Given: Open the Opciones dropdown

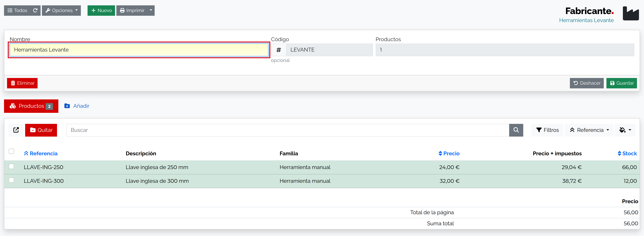Looking at the screenshot, I should click(62, 11).
